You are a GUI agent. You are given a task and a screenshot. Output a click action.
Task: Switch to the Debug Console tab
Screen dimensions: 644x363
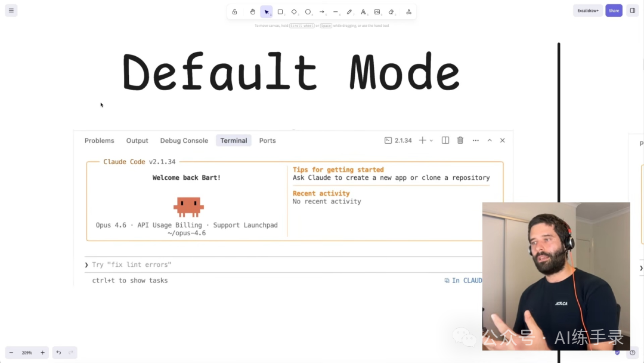tap(184, 140)
